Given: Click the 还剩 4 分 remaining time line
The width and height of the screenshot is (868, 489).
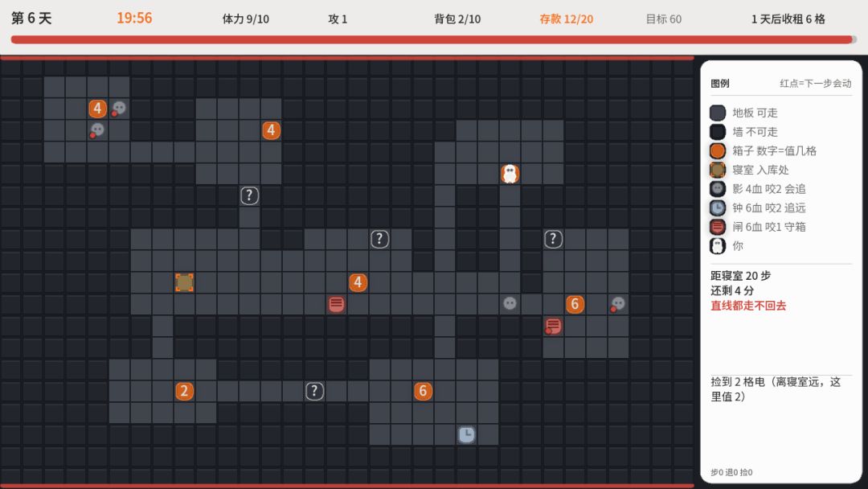Looking at the screenshot, I should (x=732, y=290).
